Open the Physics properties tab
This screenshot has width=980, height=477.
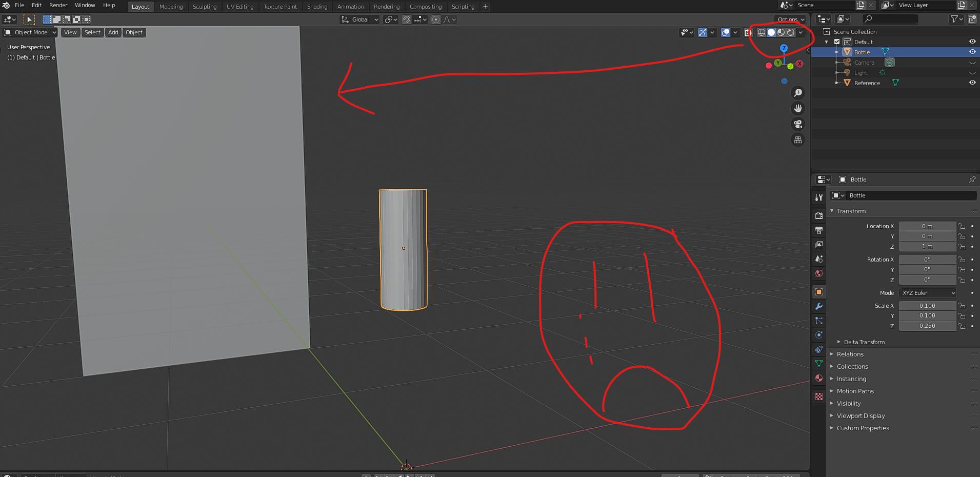pos(819,349)
